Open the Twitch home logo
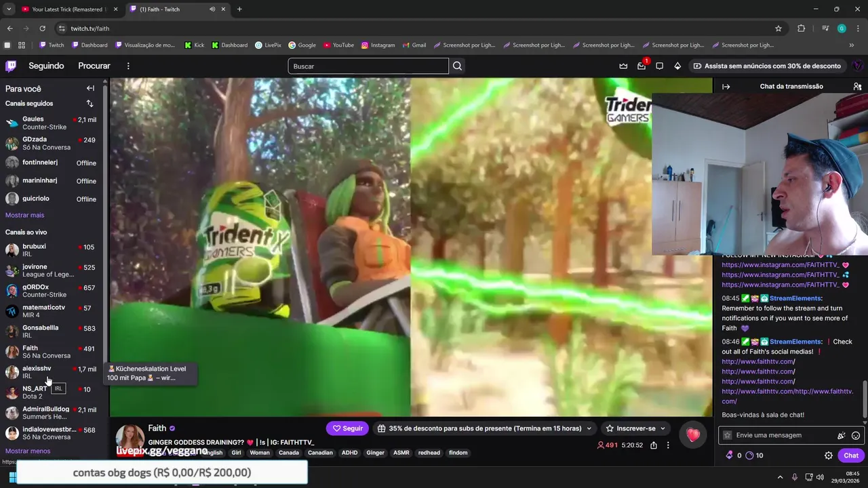The width and height of the screenshot is (868, 488). [x=11, y=66]
